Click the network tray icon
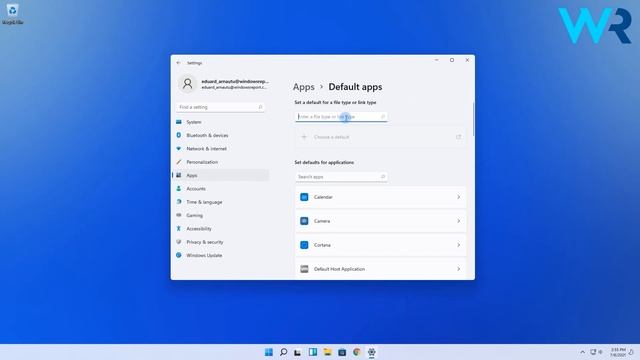The image size is (640, 360). click(x=593, y=352)
